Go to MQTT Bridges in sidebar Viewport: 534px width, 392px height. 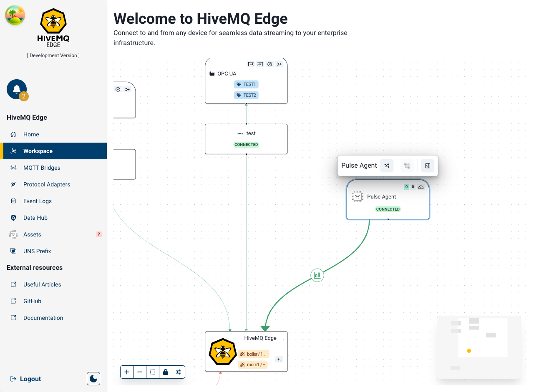click(x=42, y=168)
